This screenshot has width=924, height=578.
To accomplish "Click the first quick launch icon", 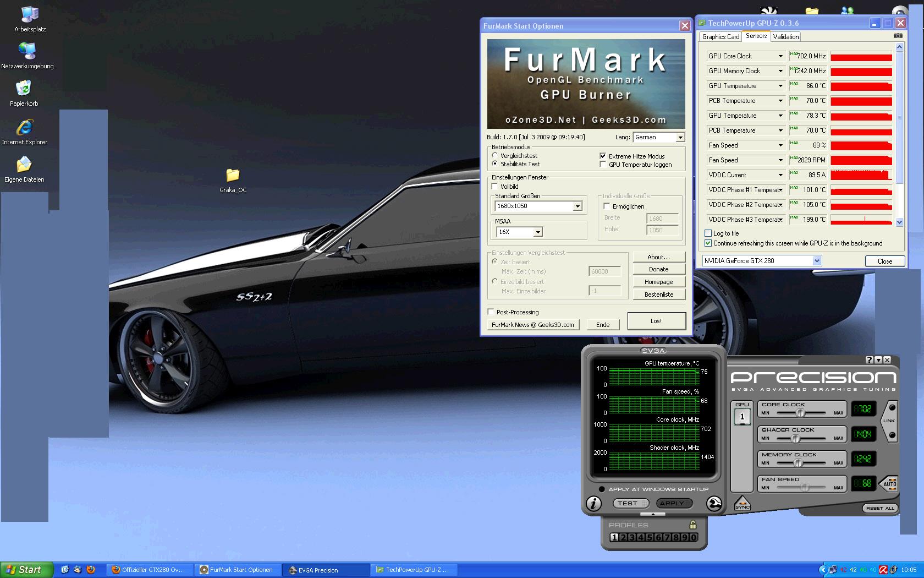I will tap(64, 570).
